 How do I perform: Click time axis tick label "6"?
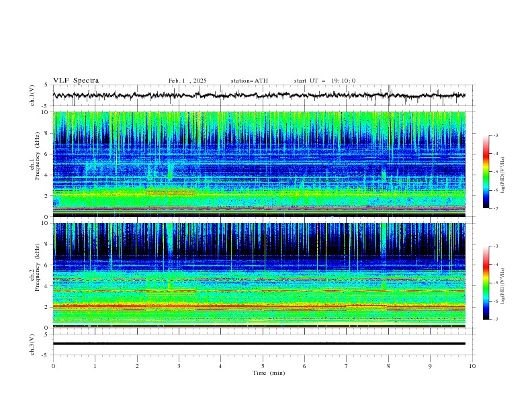coord(304,366)
